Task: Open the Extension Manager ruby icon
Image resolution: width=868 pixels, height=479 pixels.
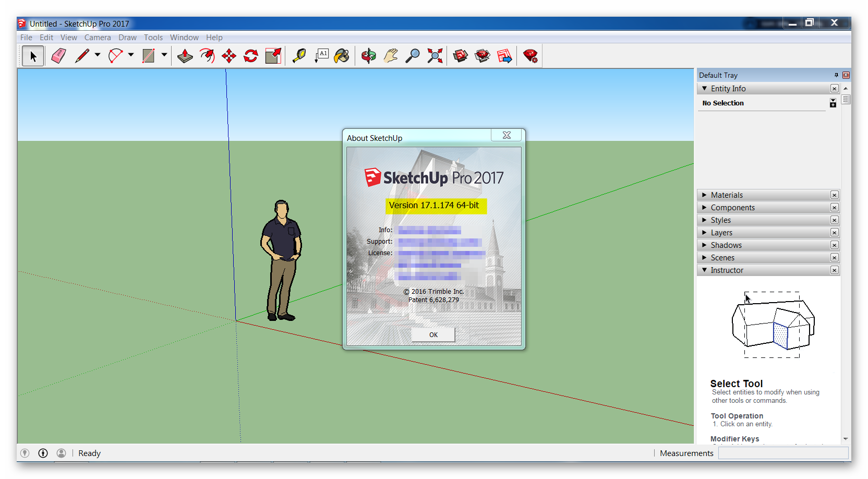Action: [531, 56]
